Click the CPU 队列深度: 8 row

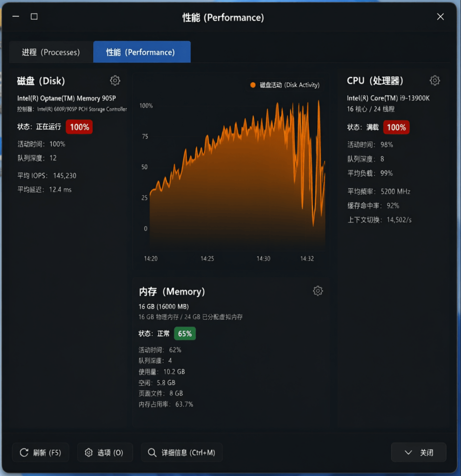pyautogui.click(x=366, y=159)
